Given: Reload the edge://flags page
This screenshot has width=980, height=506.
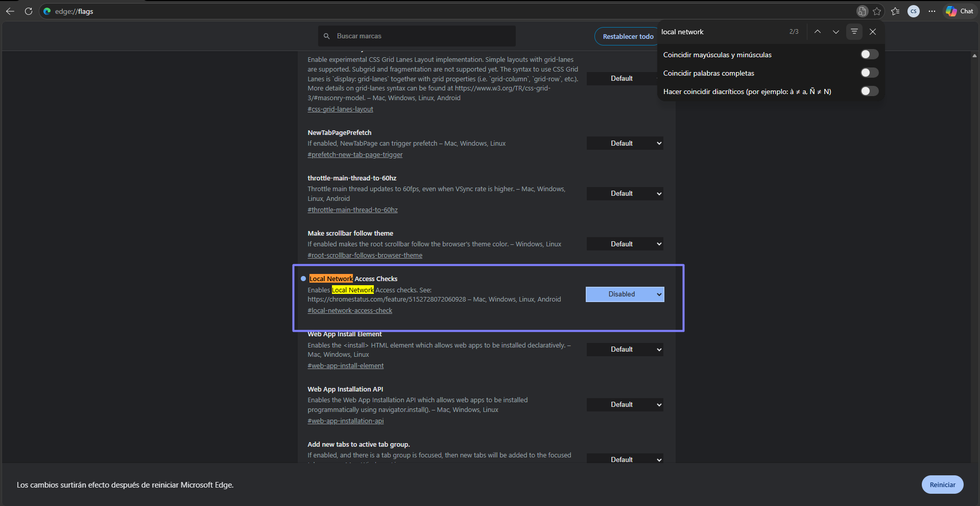Looking at the screenshot, I should [x=29, y=11].
